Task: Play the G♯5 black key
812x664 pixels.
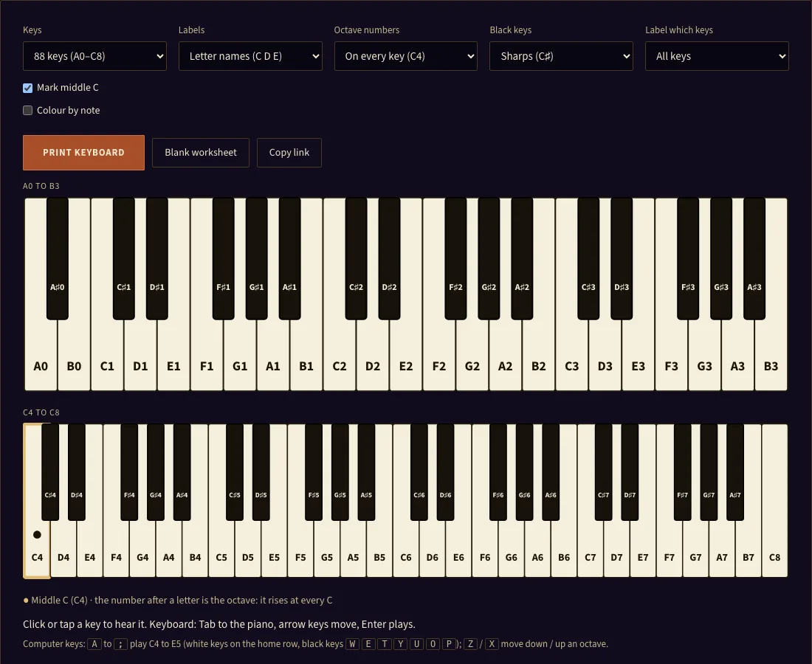Action: pyautogui.click(x=340, y=472)
